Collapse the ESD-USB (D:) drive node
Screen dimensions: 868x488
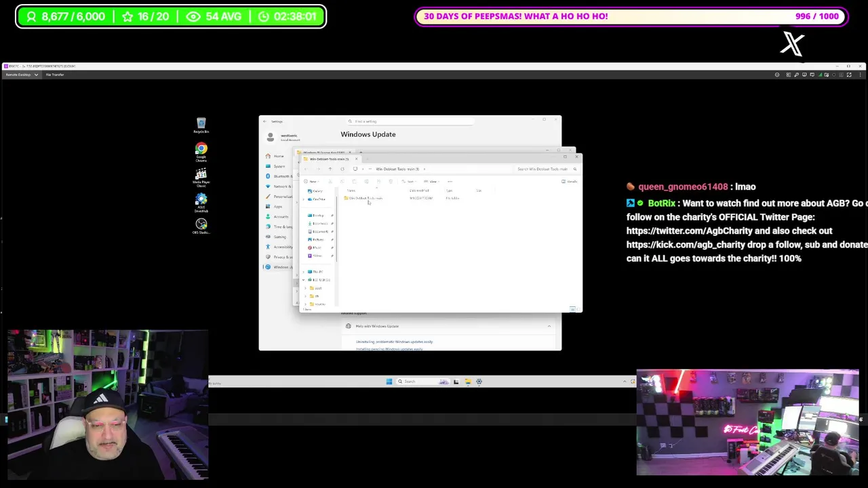(303, 280)
